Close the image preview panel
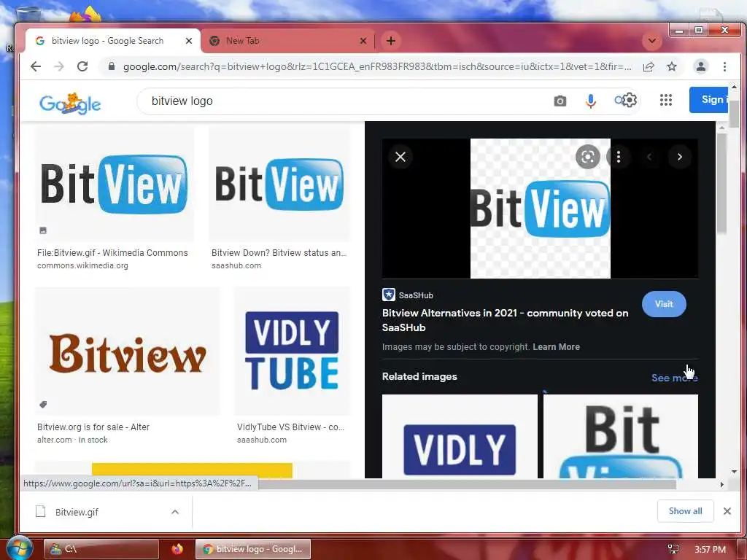The width and height of the screenshot is (747, 560). 400,157
